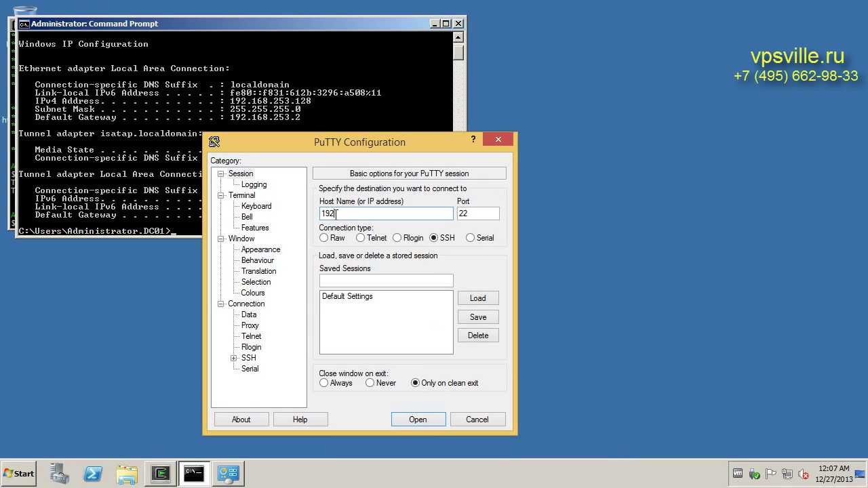Select the Serial connection type
The height and width of the screenshot is (488, 868).
(x=471, y=238)
